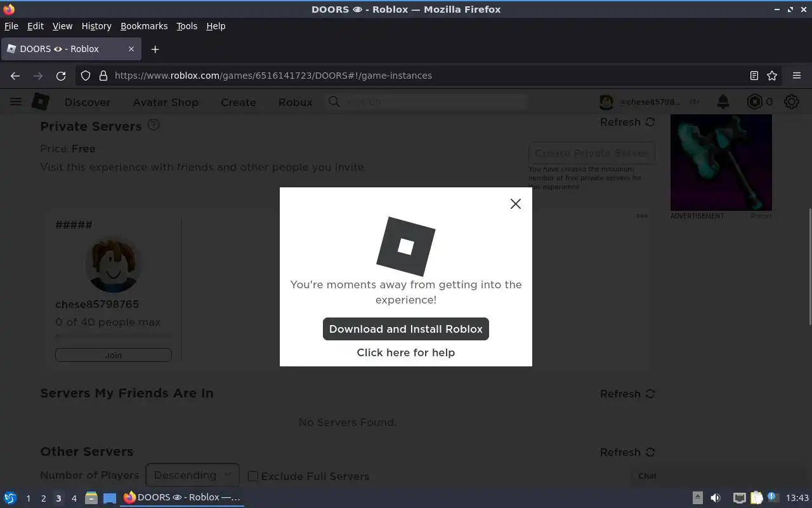Join the private server
The height and width of the screenshot is (508, 812).
[x=114, y=355]
